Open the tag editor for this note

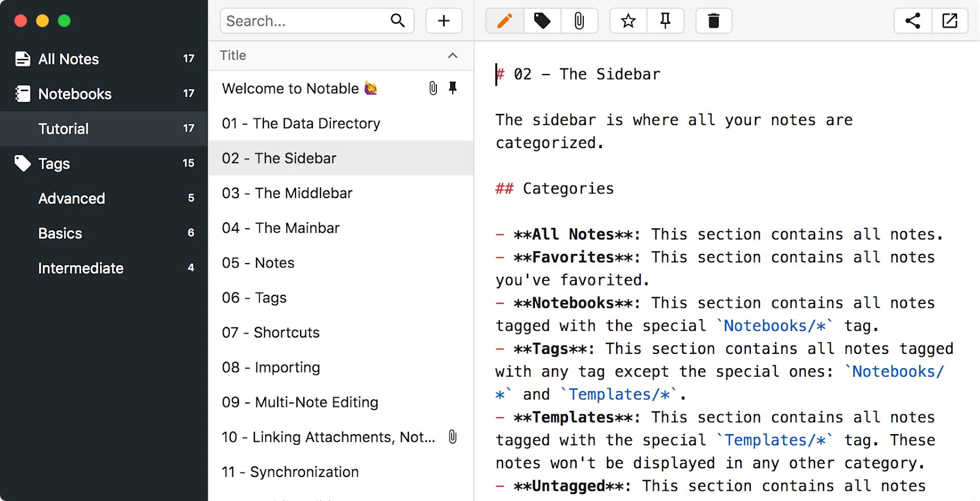coord(542,21)
